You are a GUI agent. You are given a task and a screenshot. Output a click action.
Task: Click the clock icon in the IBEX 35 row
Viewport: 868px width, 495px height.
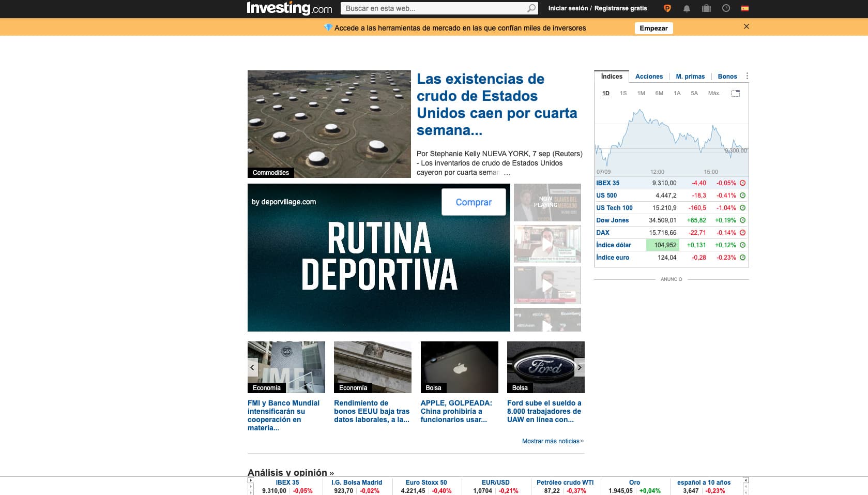pos(742,183)
